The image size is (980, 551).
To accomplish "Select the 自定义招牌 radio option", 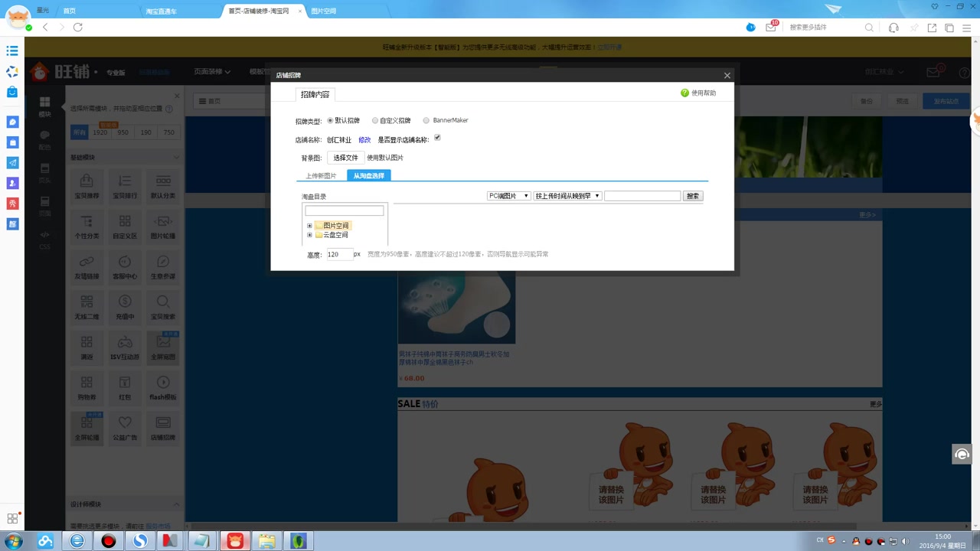I will (x=375, y=120).
